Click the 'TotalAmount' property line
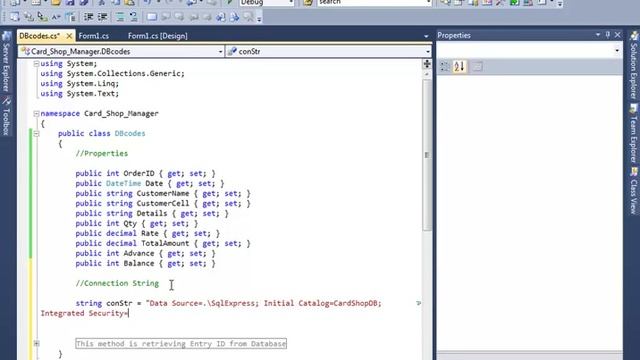This screenshot has height=360, width=640. coord(163,243)
